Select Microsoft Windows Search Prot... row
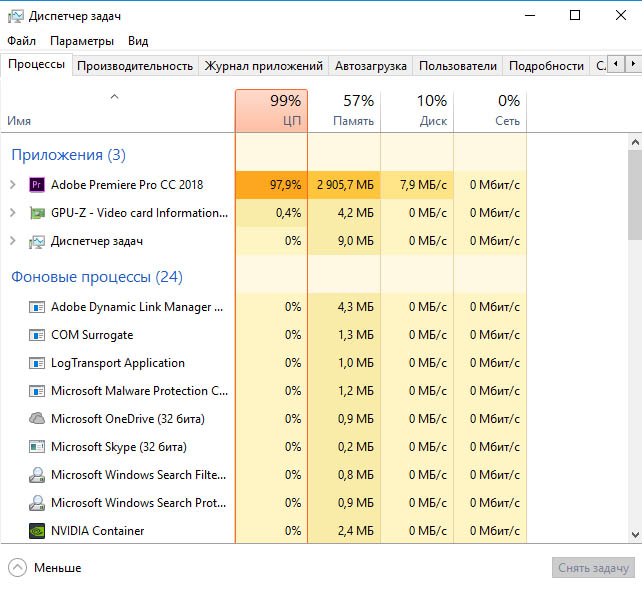Viewport: 642px width, 592px height. coord(264,503)
